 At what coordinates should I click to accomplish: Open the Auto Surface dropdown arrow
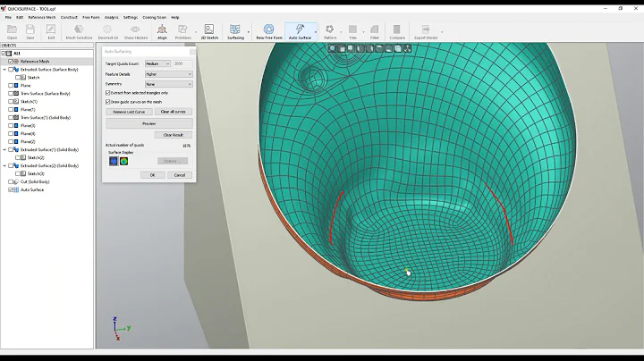[316, 32]
